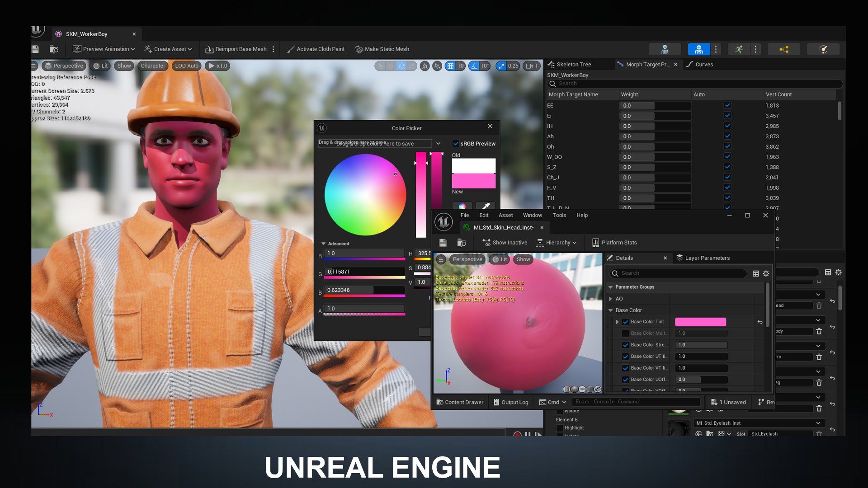Enable Highlight checkbox under Element 6

[560, 428]
